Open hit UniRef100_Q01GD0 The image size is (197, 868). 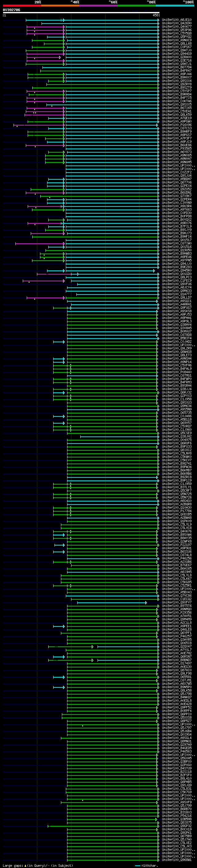[176, 274]
